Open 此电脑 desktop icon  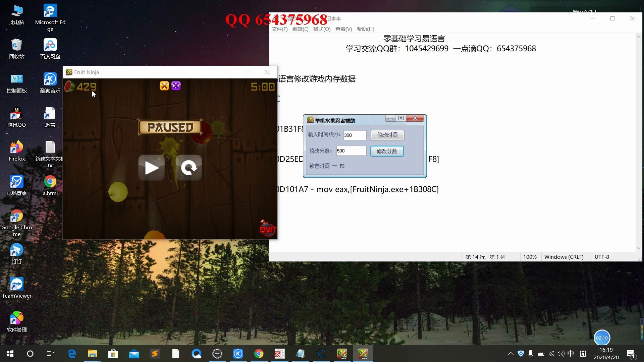[16, 15]
